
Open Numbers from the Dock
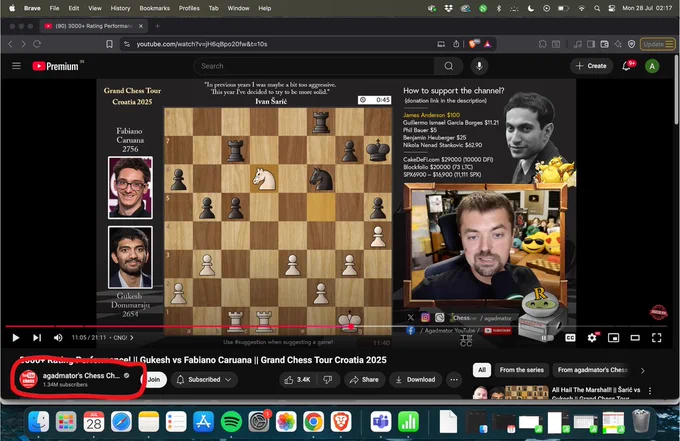408,421
